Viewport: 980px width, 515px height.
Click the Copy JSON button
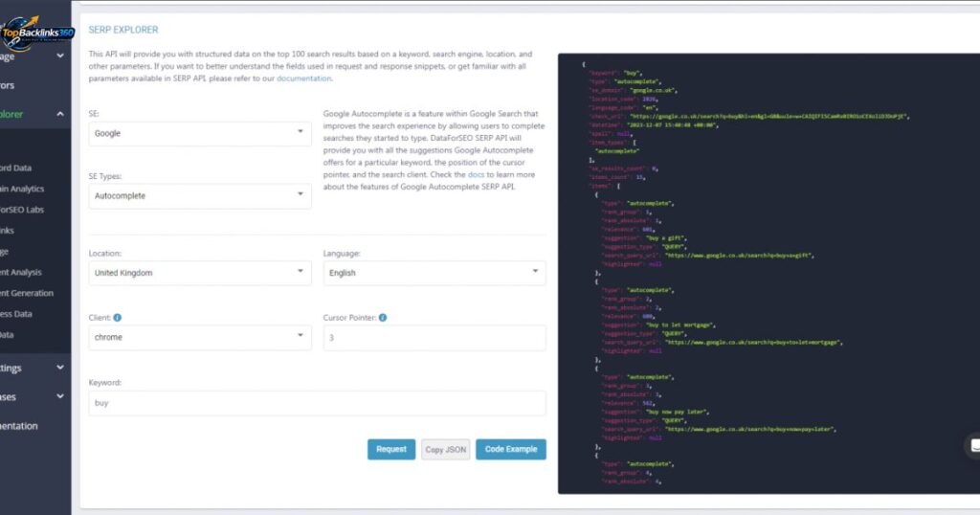446,449
